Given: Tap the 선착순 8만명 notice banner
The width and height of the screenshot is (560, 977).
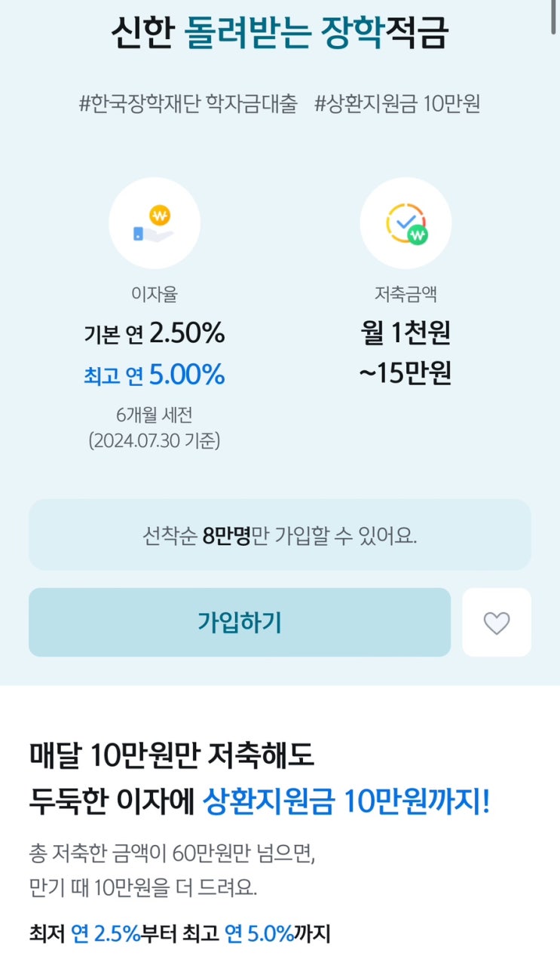Looking at the screenshot, I should point(280,534).
